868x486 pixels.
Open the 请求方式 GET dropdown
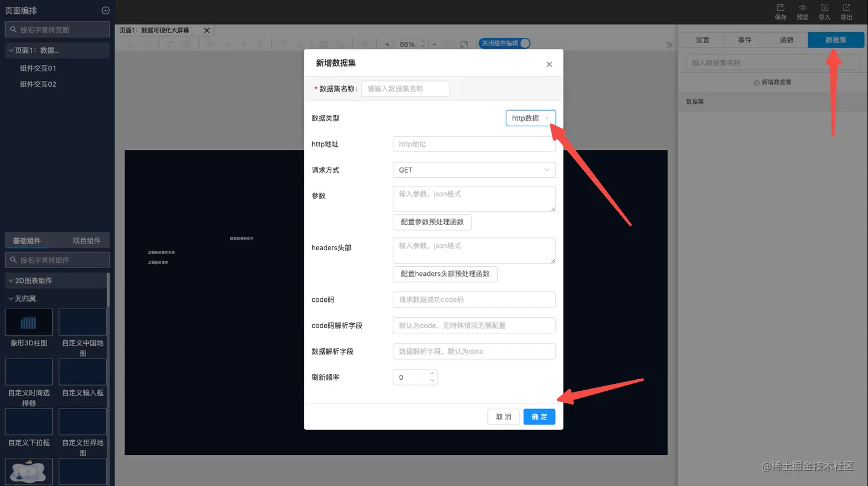(x=474, y=170)
